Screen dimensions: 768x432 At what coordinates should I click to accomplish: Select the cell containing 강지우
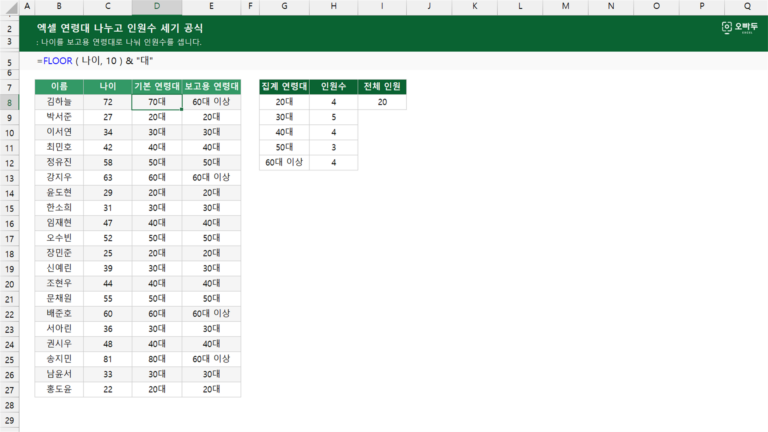point(59,177)
